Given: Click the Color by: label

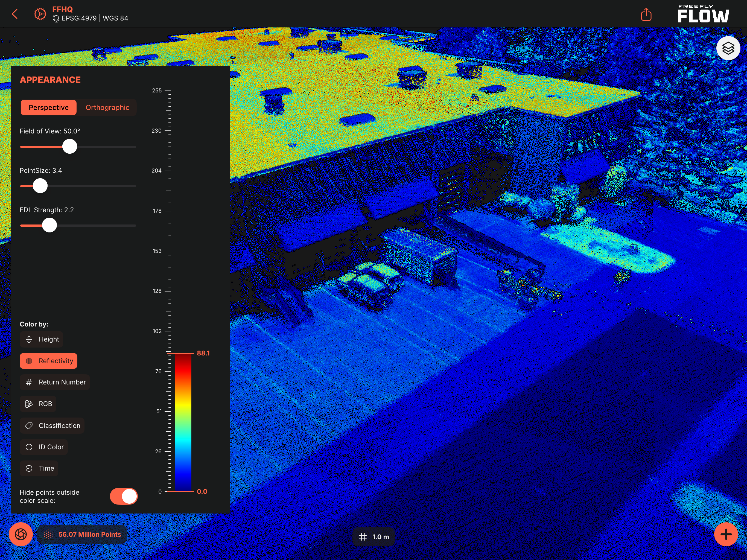Looking at the screenshot, I should [x=34, y=324].
